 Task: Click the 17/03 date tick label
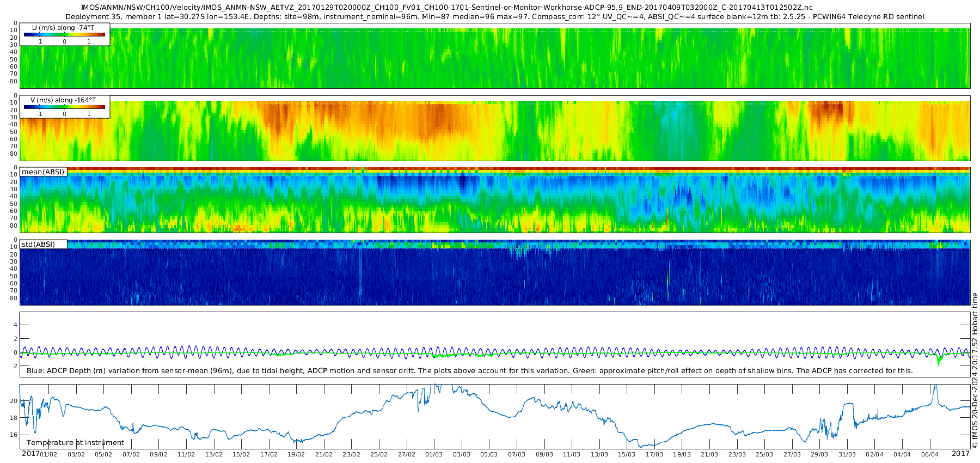[x=654, y=454]
